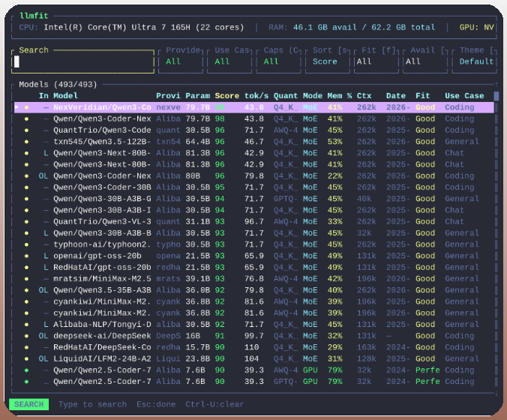Click green status dot on Qwen2.5-Coder-7 AWQ-4 row

click(26, 370)
